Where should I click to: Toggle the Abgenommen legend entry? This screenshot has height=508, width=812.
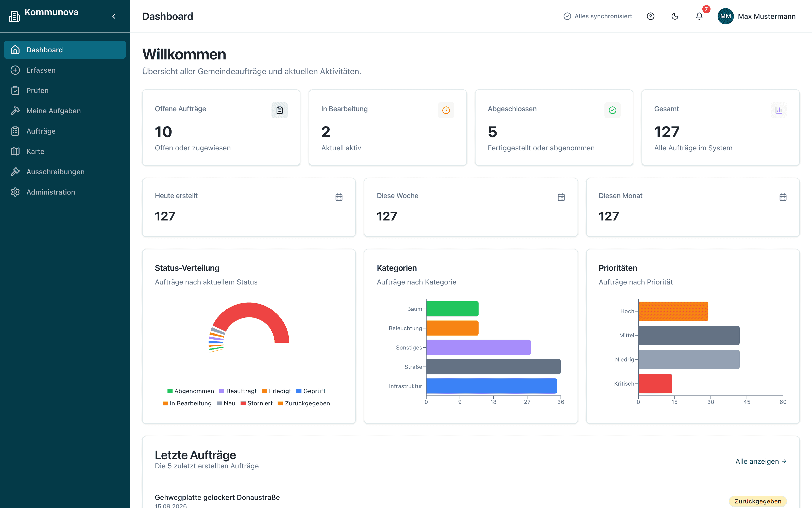(x=191, y=391)
